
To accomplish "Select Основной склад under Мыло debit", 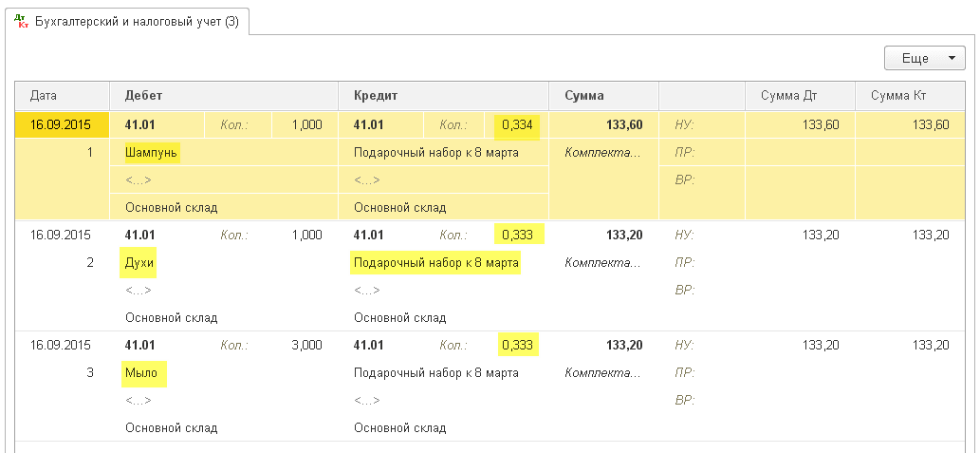I will (x=171, y=427).
